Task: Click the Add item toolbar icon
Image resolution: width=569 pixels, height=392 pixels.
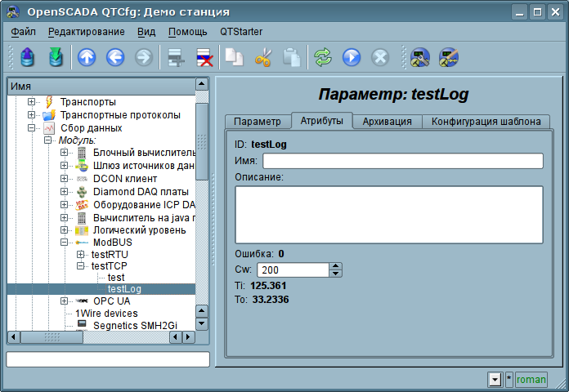Action: [x=173, y=57]
